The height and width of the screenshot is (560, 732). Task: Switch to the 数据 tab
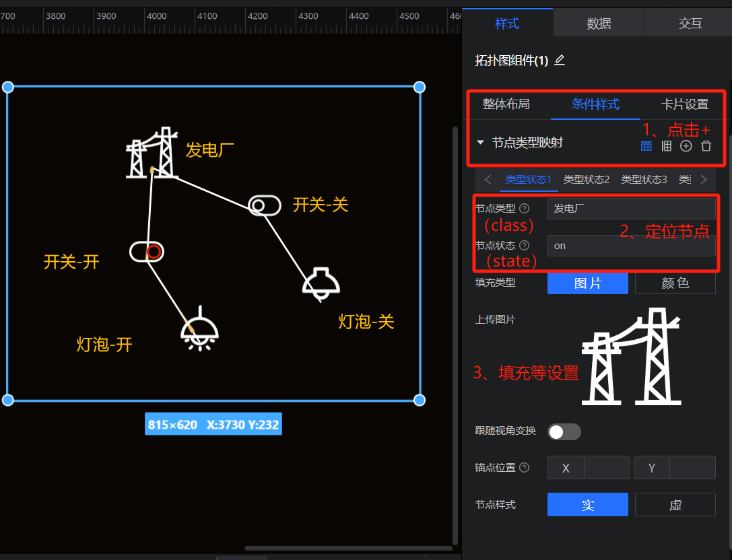[599, 24]
